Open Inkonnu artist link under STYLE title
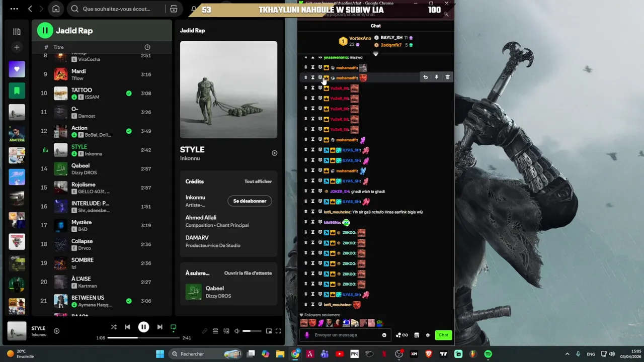The image size is (644, 362). (190, 158)
